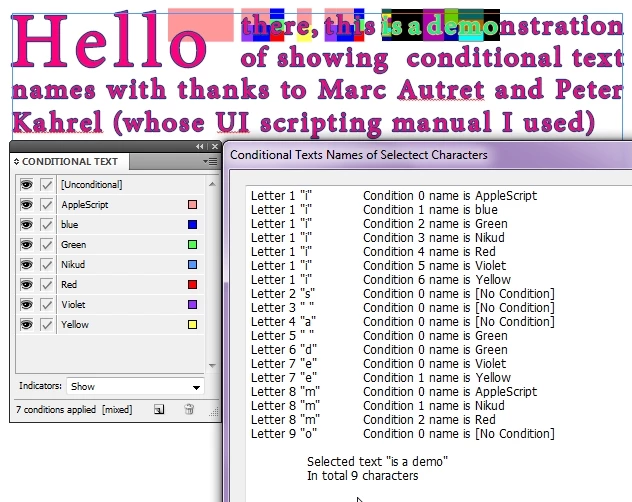Click the word 'conditional' in the document
632x502 pixels.
click(x=484, y=57)
